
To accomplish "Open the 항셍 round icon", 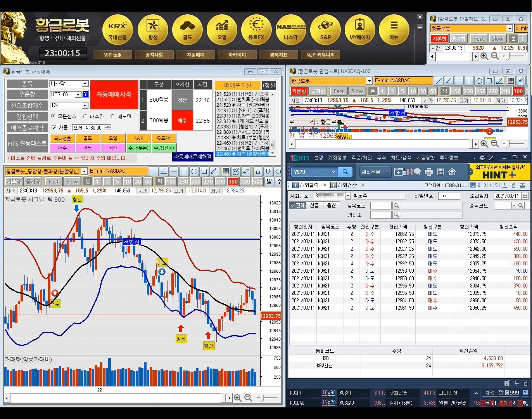I will 153,30.
